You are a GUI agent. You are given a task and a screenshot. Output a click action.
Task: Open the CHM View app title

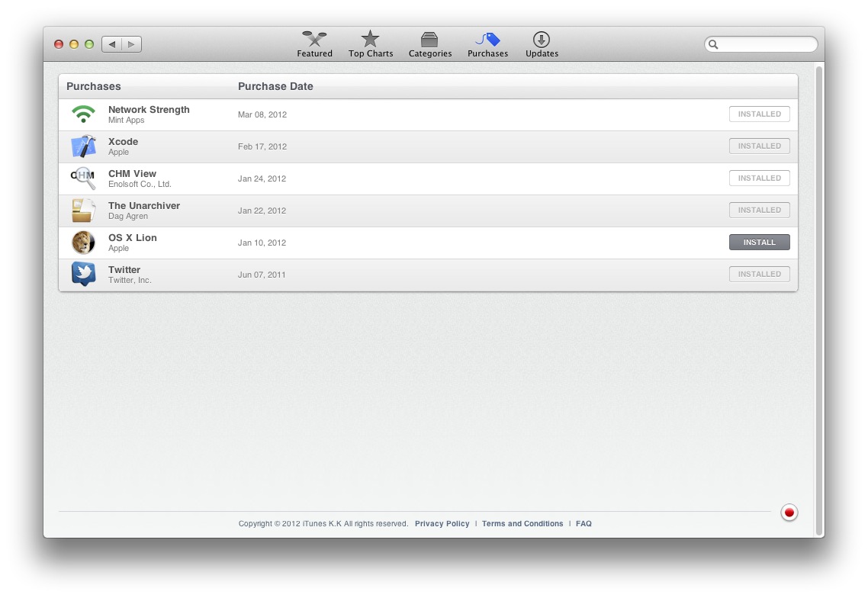[132, 174]
